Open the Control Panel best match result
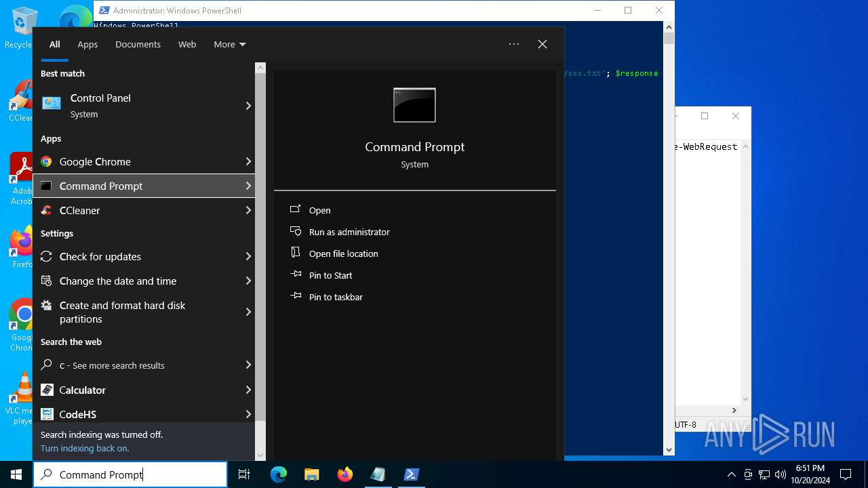This screenshot has height=488, width=868. click(x=144, y=106)
